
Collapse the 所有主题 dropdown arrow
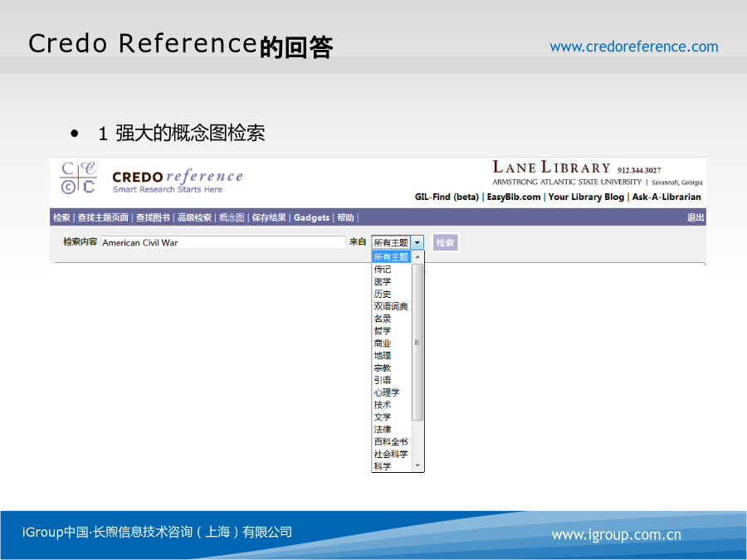pos(417,242)
